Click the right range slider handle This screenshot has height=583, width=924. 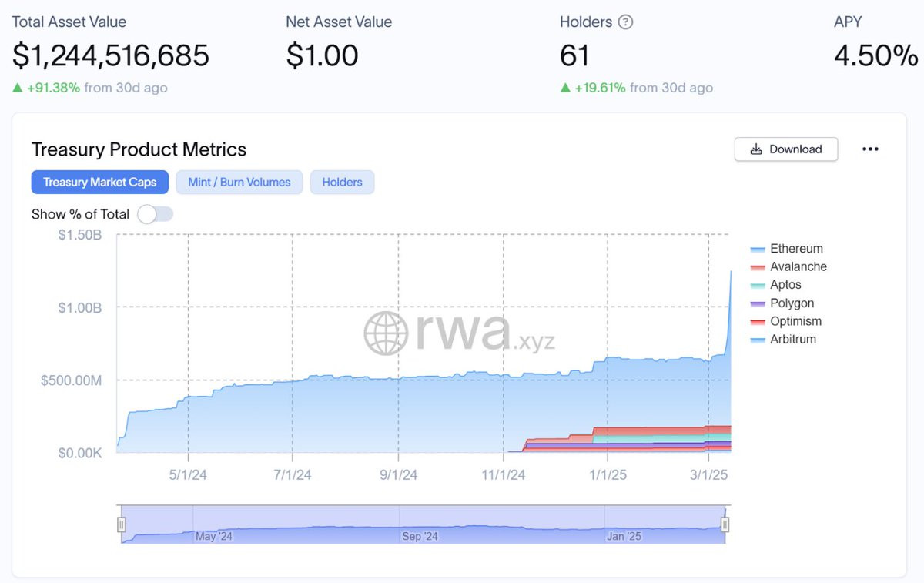coord(725,524)
